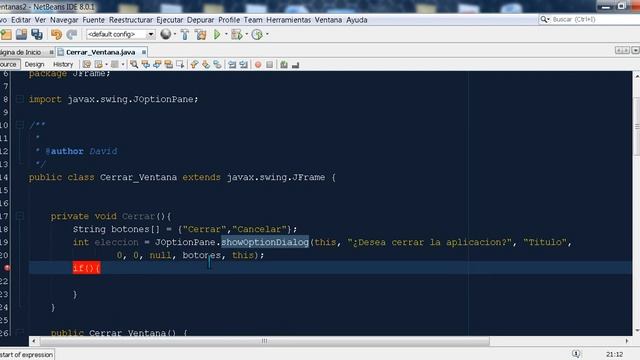Open the Reestructurar menu
Image resolution: width=640 pixels, height=360 pixels.
point(131,20)
